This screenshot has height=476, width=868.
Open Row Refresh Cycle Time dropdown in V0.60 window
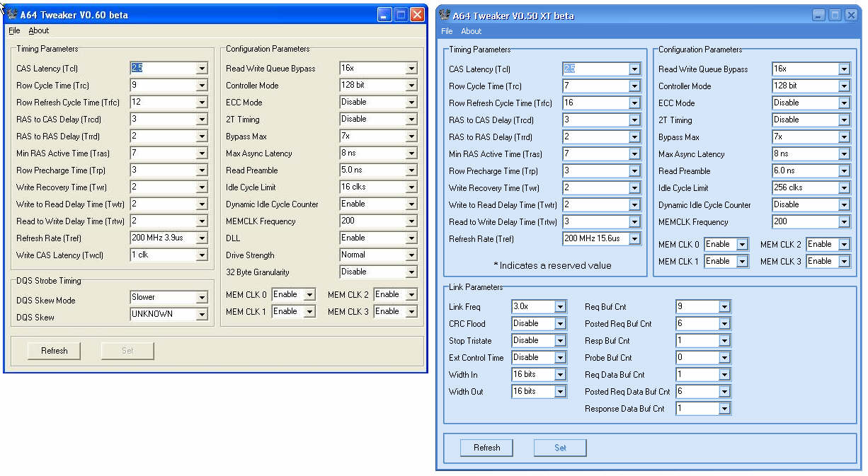[202, 103]
